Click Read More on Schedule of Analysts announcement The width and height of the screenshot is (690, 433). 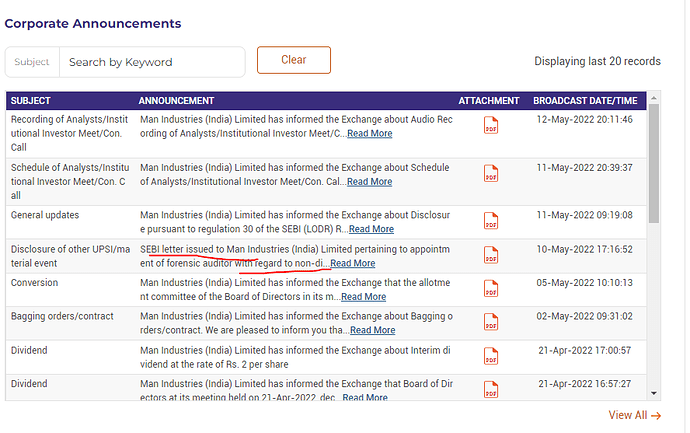[369, 182]
